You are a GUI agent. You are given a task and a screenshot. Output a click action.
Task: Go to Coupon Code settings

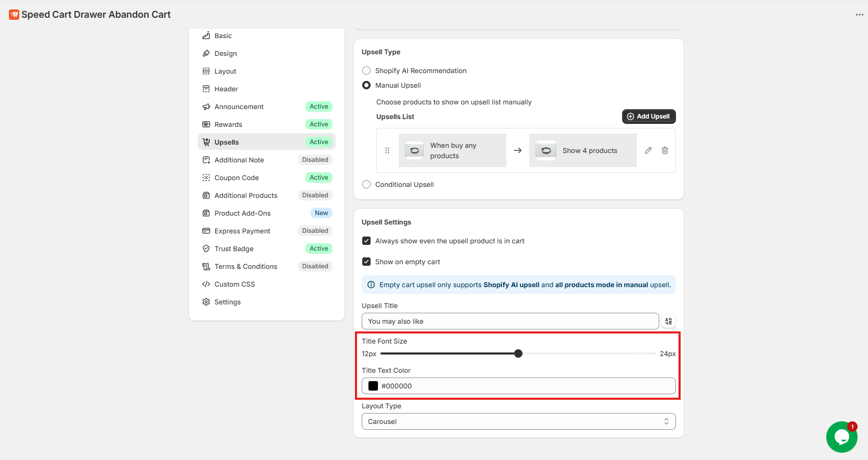click(236, 178)
